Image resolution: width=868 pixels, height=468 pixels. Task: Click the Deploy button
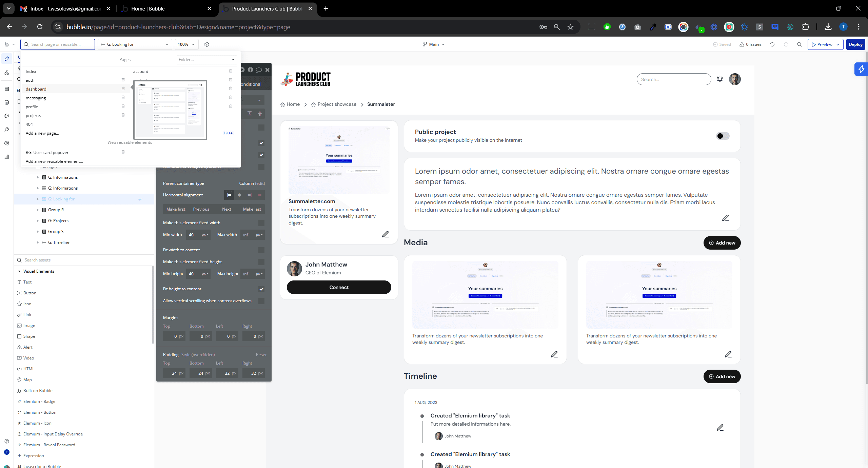tap(855, 44)
